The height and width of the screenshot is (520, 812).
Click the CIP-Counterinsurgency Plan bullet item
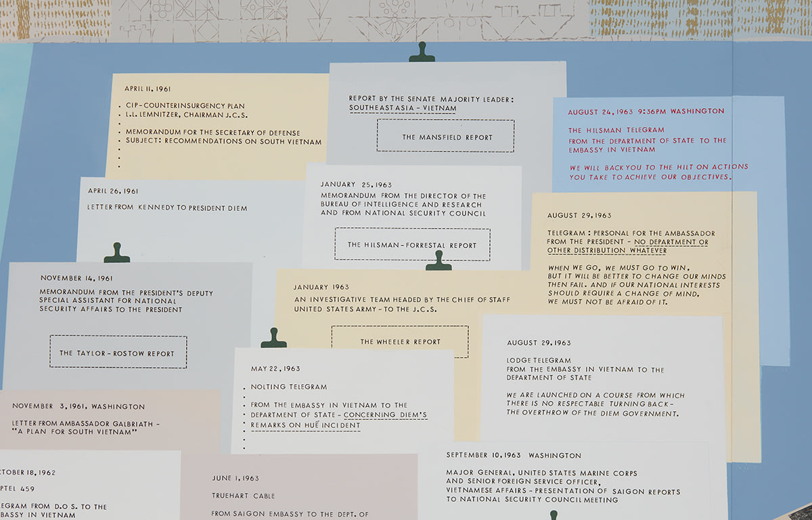pyautogui.click(x=185, y=106)
